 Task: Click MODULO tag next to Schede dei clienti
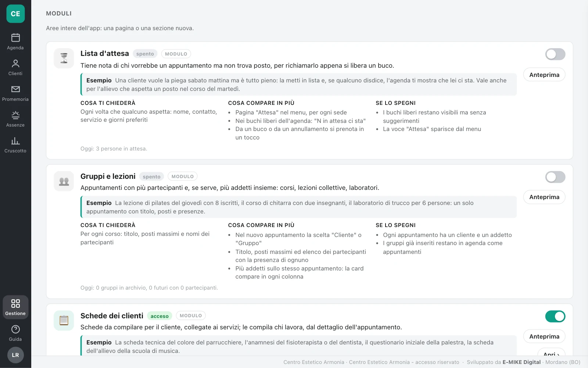pyautogui.click(x=191, y=315)
